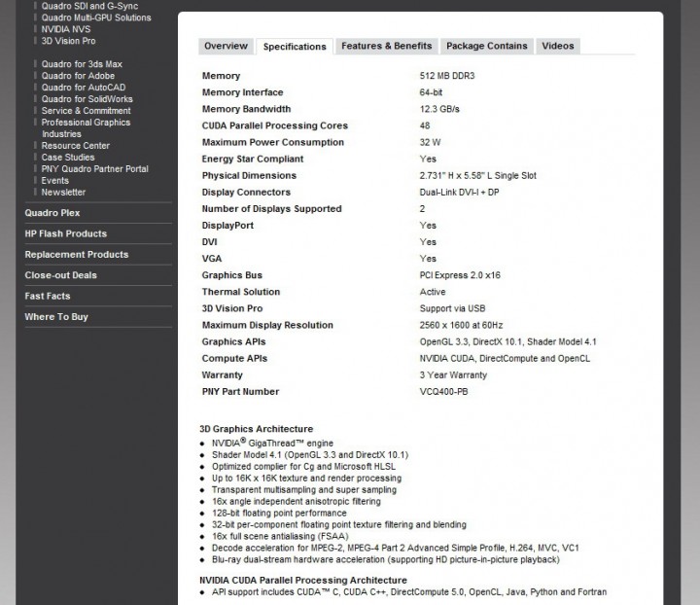Click the physical dimensions value text
700x605 pixels.
(477, 175)
